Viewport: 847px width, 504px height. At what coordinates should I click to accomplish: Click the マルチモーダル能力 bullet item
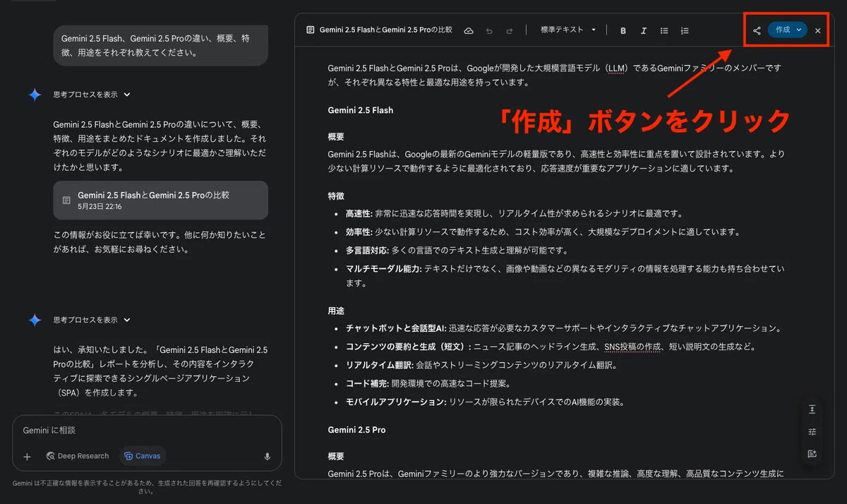click(565, 275)
